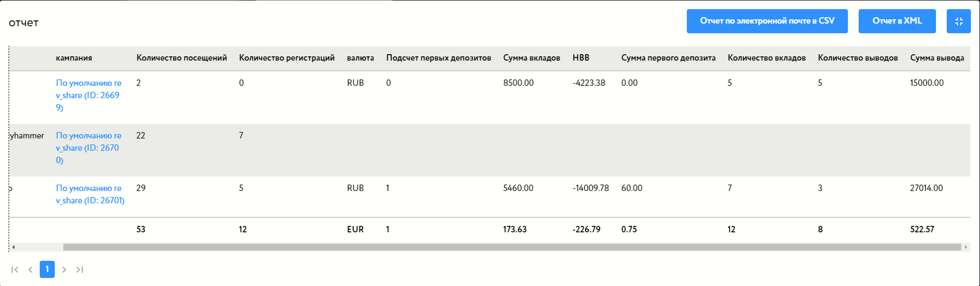This screenshot has height=286, width=980.
Task: Sort by Количество регистраций column header
Action: pyautogui.click(x=287, y=58)
